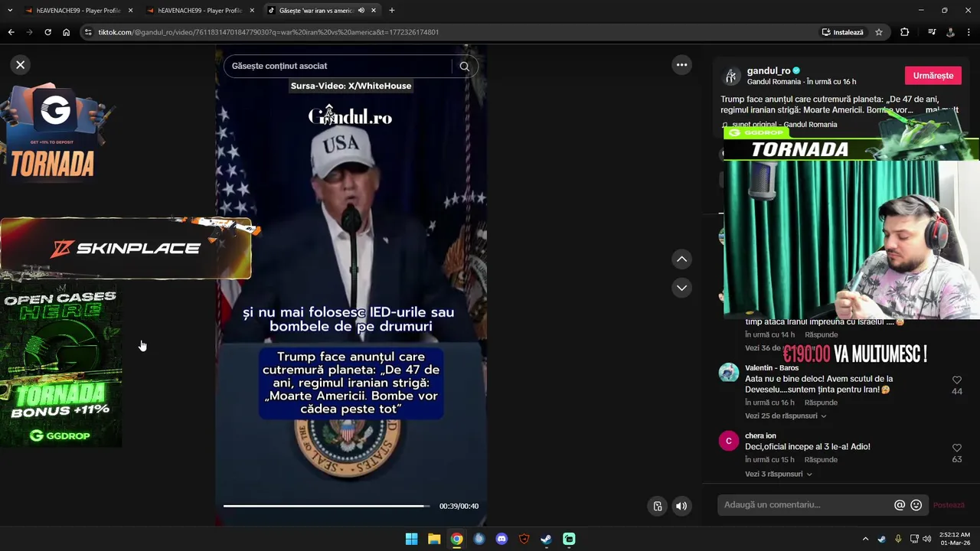The width and height of the screenshot is (980, 551).
Task: Go to next video with down arrow
Action: [x=681, y=288]
